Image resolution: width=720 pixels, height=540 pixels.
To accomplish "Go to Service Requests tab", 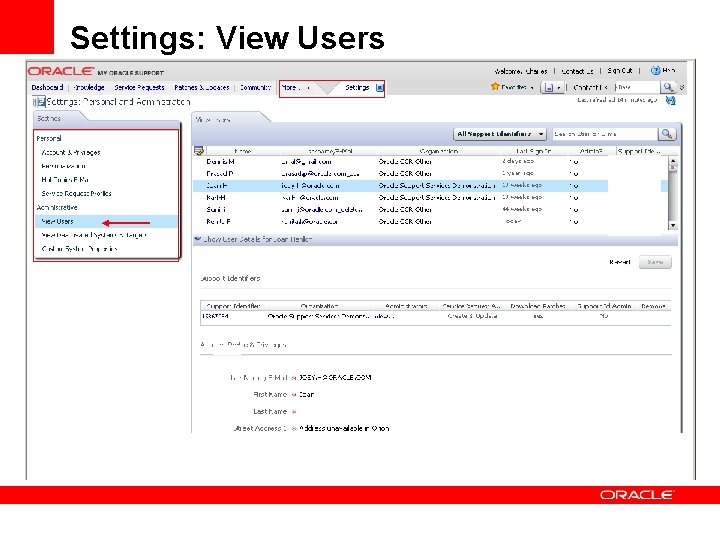I will [x=139, y=87].
